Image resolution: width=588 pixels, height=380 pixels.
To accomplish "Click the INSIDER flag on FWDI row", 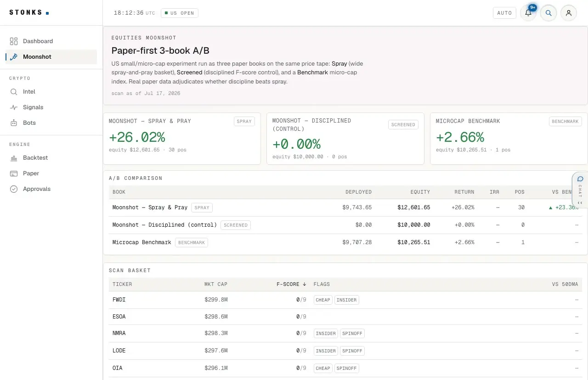I will tap(346, 300).
